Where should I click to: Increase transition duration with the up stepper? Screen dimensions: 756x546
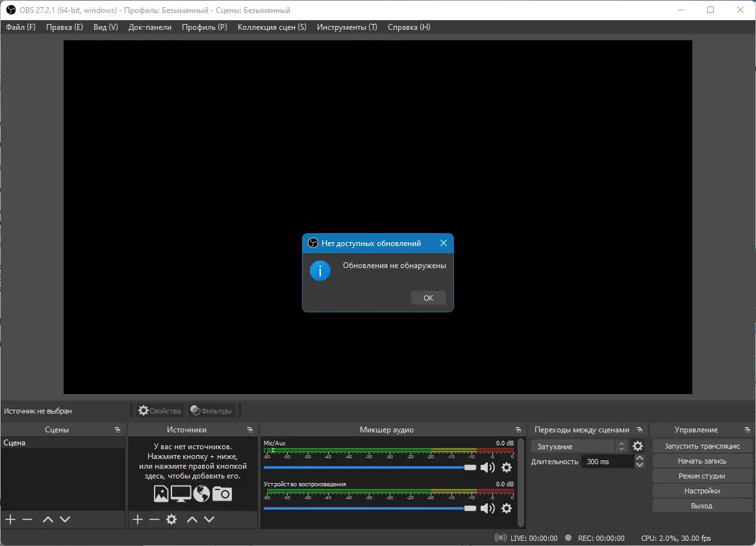pyautogui.click(x=640, y=458)
